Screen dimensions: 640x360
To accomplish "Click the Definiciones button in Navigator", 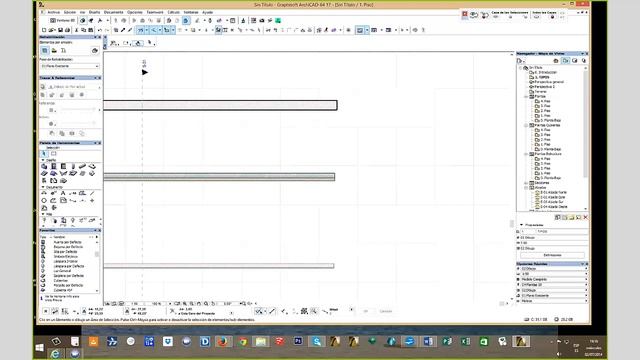I will point(552,255).
